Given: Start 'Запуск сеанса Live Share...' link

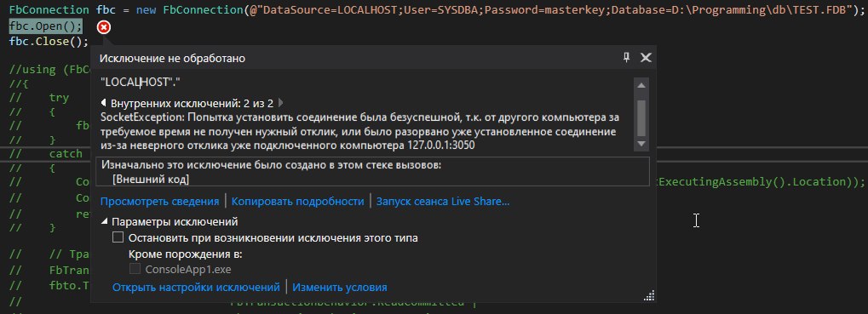Looking at the screenshot, I should point(443,202).
